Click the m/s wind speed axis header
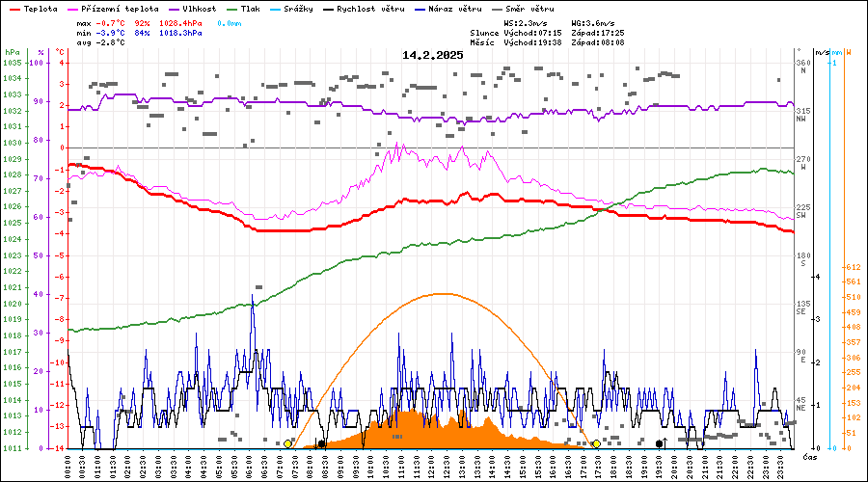Image resolution: width=868 pixels, height=482 pixels. (x=821, y=52)
